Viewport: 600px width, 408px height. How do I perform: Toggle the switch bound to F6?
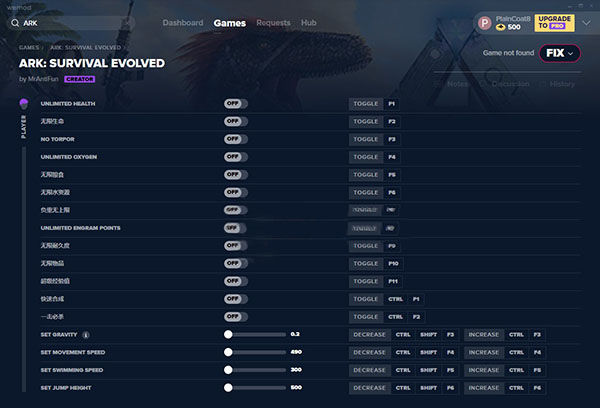tap(236, 192)
